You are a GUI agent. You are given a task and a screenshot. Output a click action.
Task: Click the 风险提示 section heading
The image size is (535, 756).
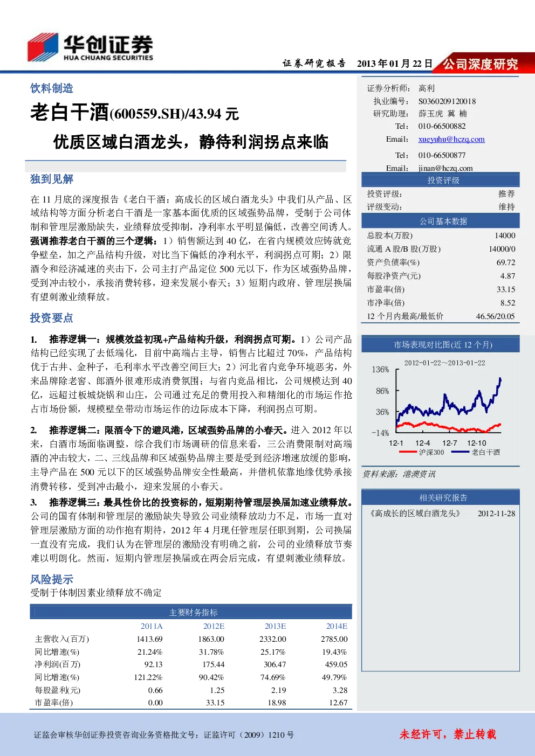(52, 579)
